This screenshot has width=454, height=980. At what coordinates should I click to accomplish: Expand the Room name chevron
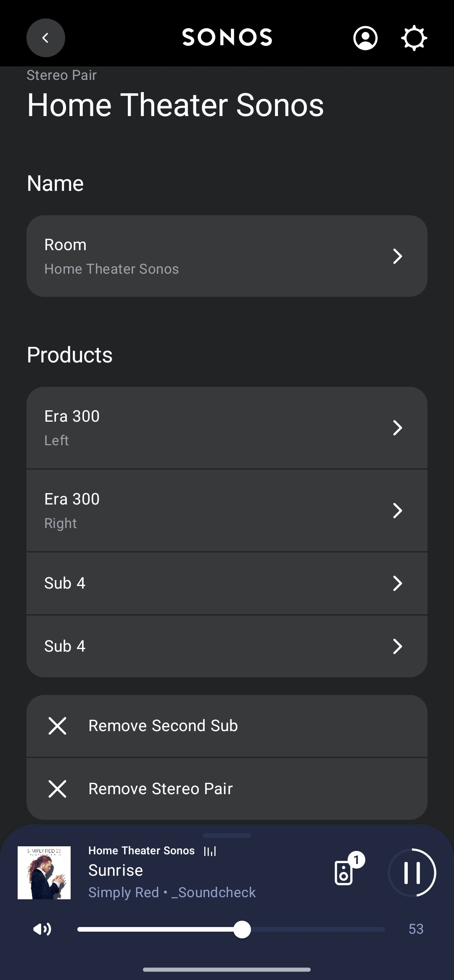tap(397, 256)
